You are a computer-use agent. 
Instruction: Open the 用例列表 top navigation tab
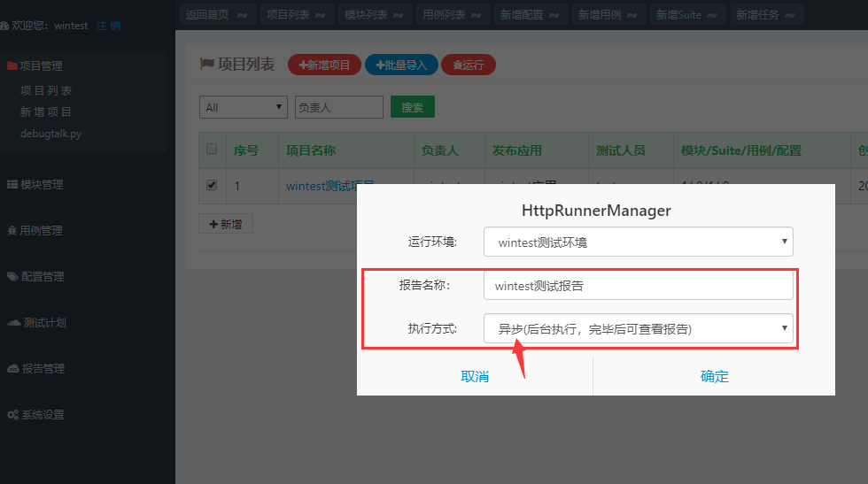453,14
